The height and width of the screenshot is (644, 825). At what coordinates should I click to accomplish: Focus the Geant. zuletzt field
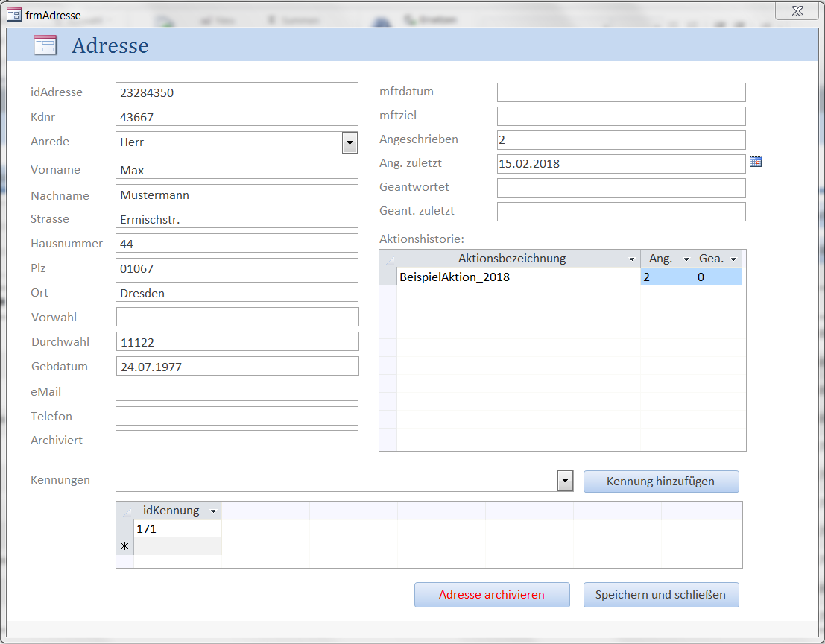[x=622, y=212]
